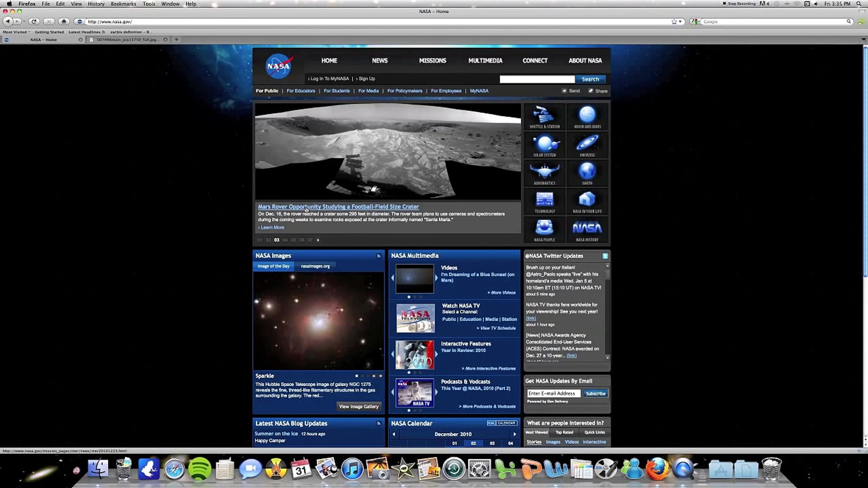Image resolution: width=868 pixels, height=488 pixels.
Task: Click the View Image Gallery button
Action: (359, 407)
